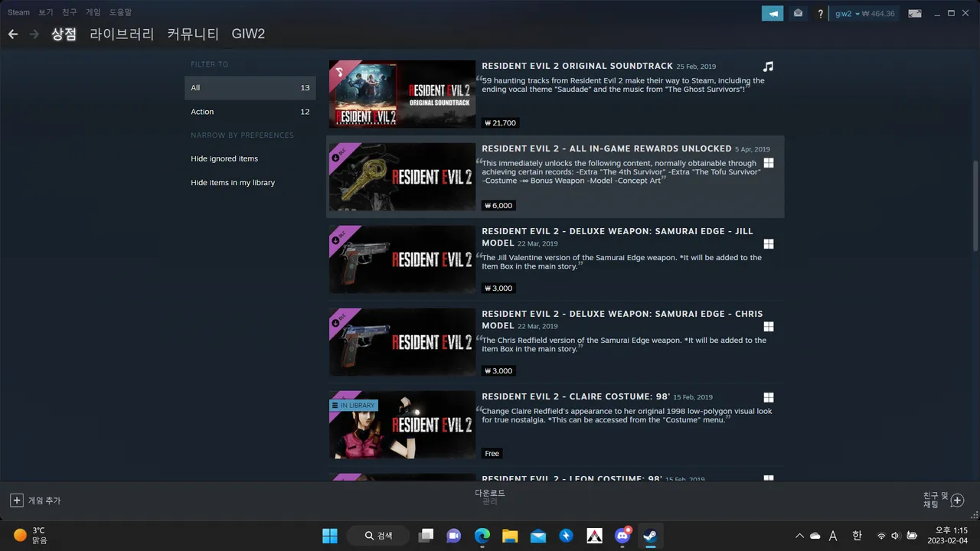Switch to the 라이브러리 tab
Viewport: 980px width, 551px height.
122,34
